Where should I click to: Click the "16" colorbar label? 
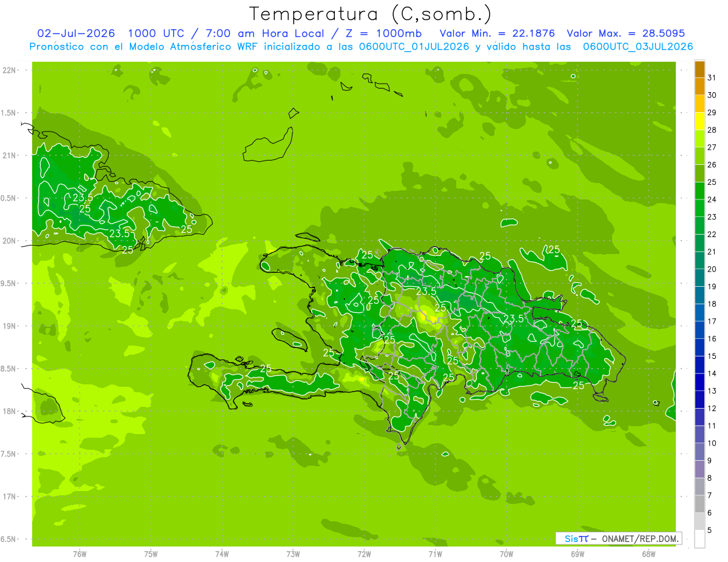pyautogui.click(x=712, y=339)
